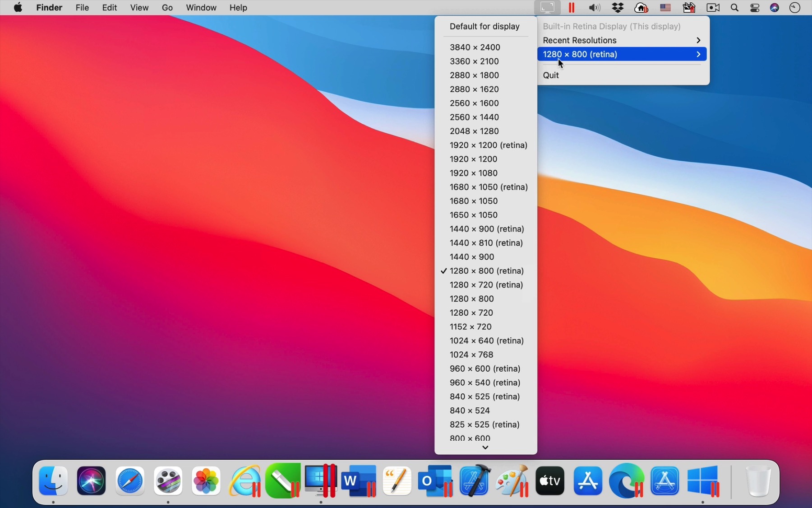Viewport: 812px width, 508px height.
Task: Open the View menu
Action: [x=139, y=7]
